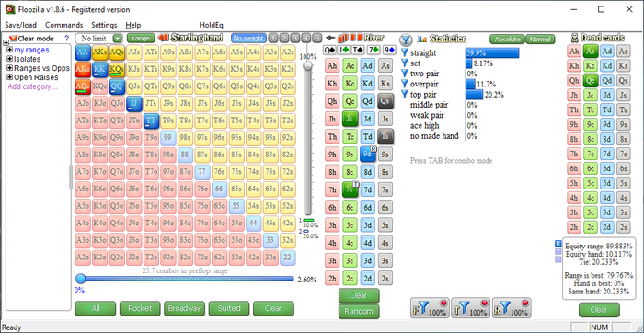
Task: Click Clear under Dead cards
Action: pos(599,310)
